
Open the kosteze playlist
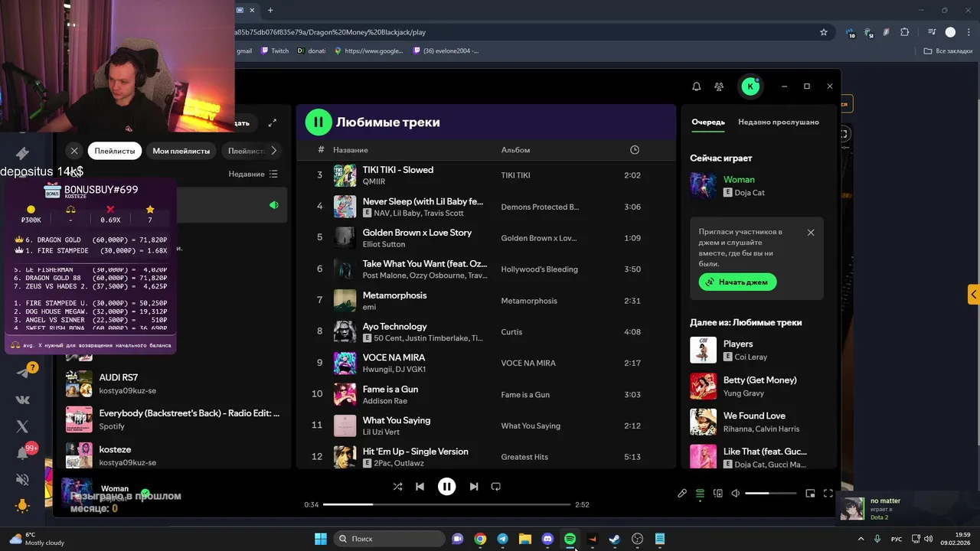[x=174, y=456]
